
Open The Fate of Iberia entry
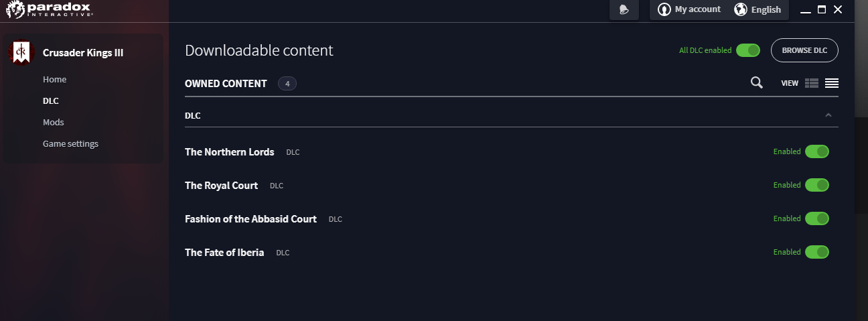[x=224, y=253]
